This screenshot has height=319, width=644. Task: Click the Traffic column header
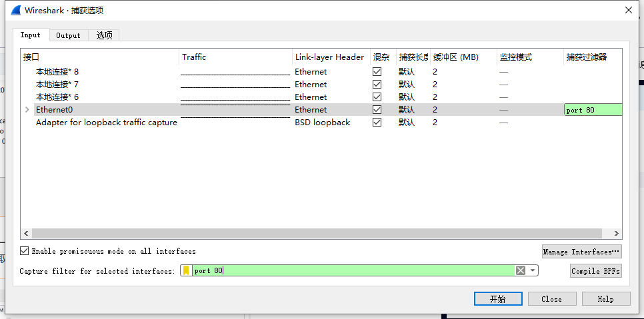tap(236, 57)
